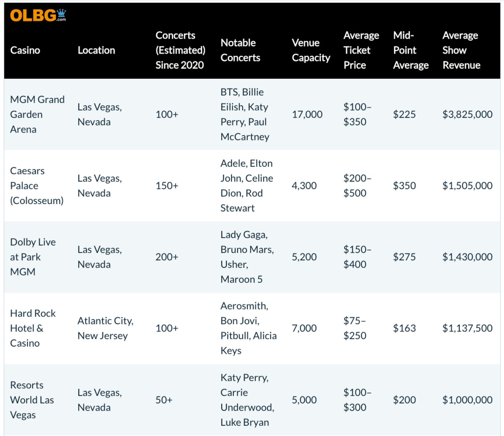Click the $75–$250 ticket price range
504x436 pixels.
(x=355, y=328)
